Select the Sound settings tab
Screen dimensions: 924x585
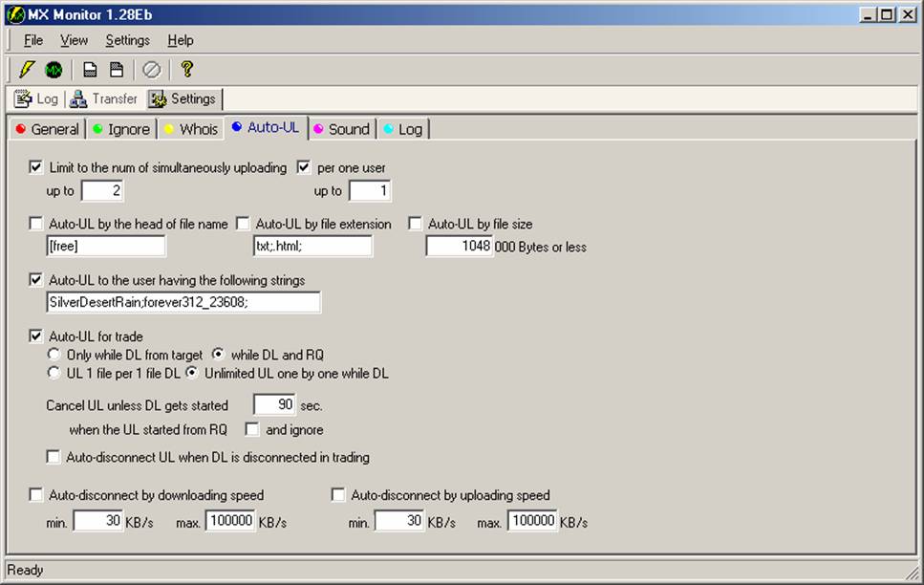point(341,129)
